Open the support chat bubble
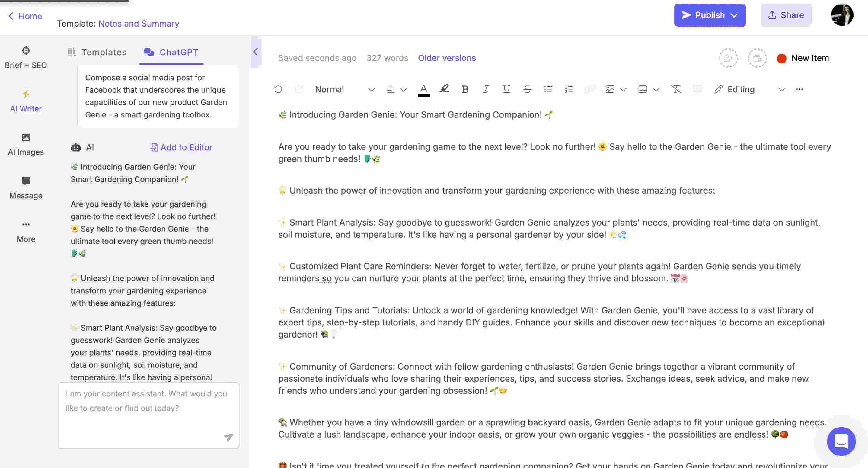Screen dimensions: 868x468 [x=841, y=441]
